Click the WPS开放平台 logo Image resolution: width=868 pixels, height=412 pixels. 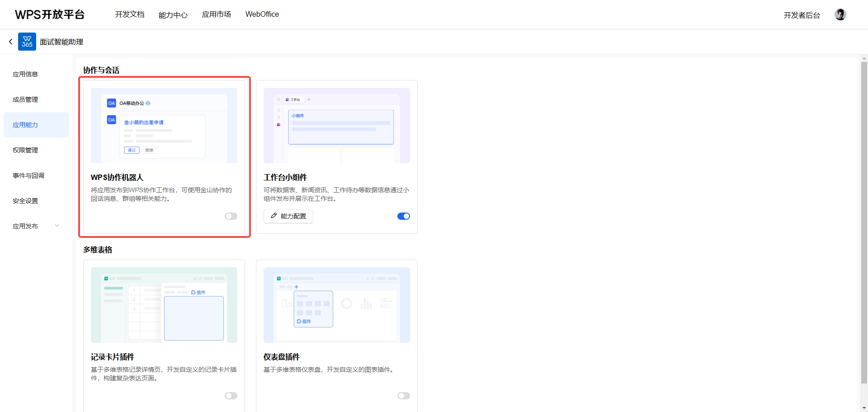50,14
